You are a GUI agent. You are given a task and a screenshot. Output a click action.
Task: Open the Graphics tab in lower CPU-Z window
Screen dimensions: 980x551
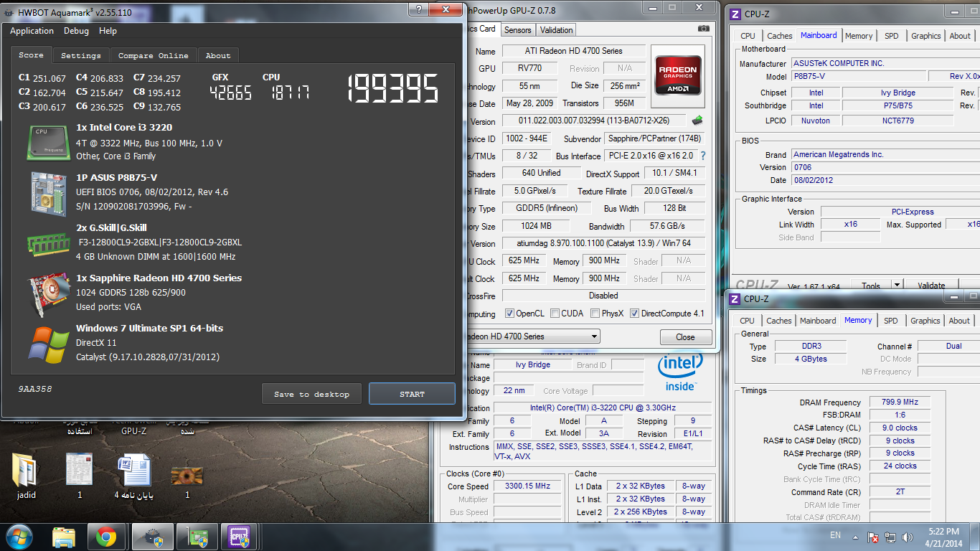coord(925,321)
